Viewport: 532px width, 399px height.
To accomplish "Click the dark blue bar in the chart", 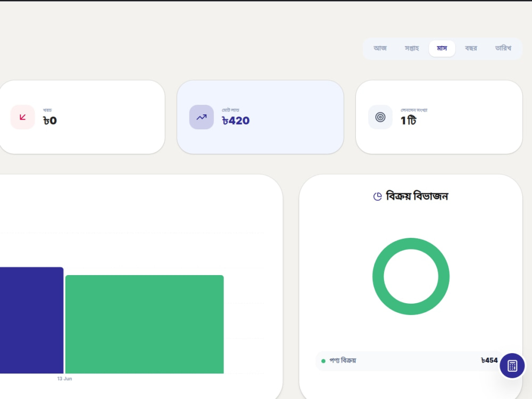I will [31, 320].
